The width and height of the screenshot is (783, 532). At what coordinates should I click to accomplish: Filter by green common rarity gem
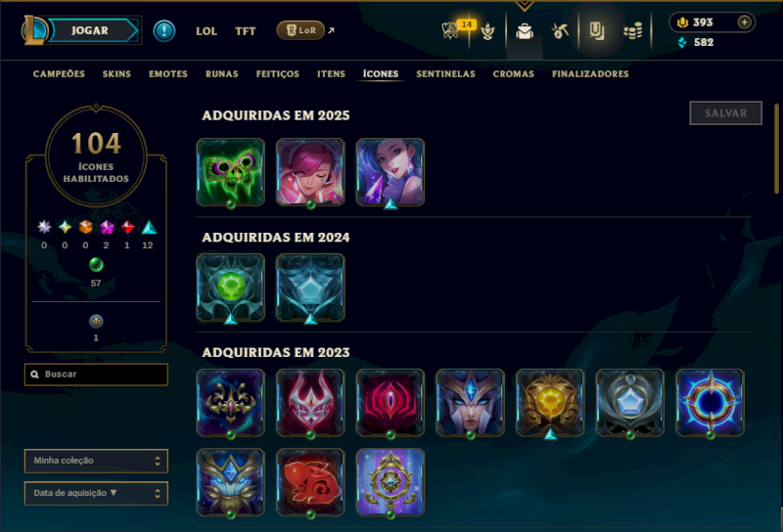point(96,264)
